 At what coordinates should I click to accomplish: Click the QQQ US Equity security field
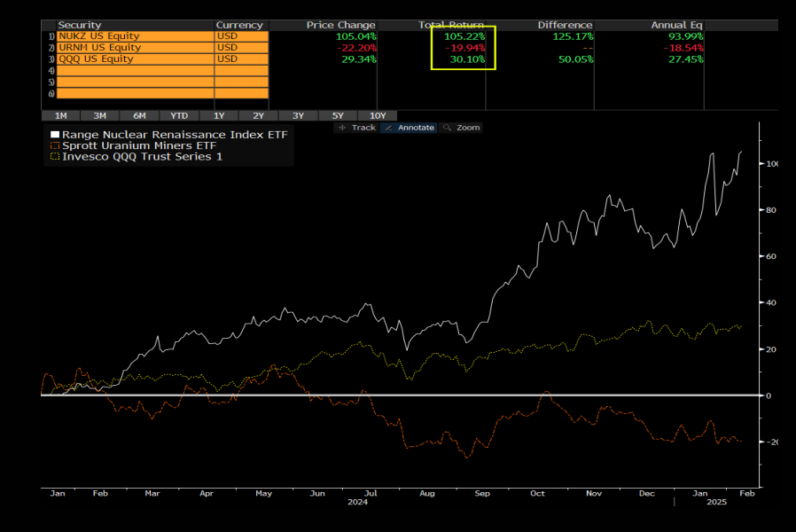tap(135, 59)
